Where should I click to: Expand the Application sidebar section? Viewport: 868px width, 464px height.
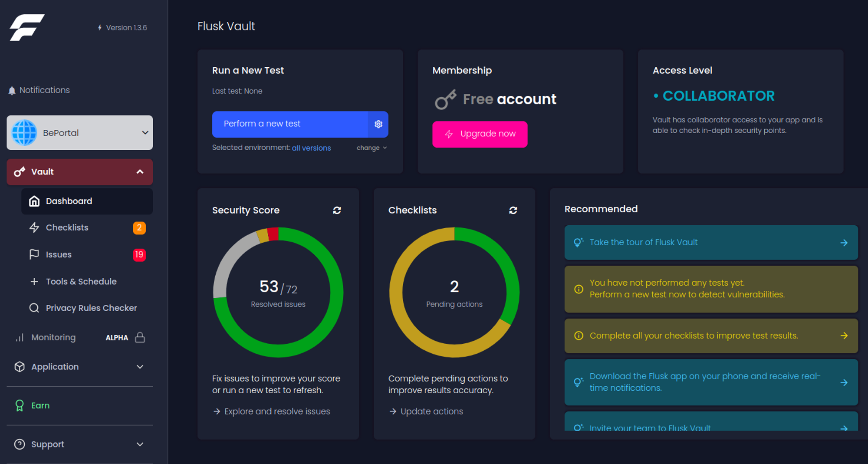(140, 367)
